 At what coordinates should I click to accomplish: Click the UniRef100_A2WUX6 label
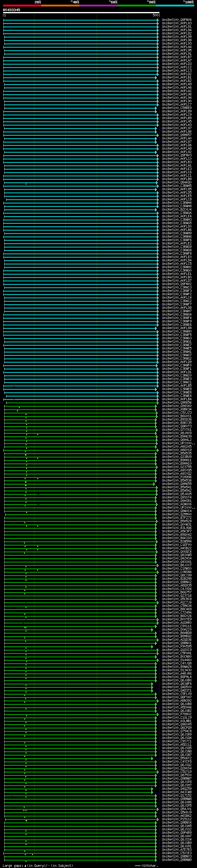pos(176,504)
